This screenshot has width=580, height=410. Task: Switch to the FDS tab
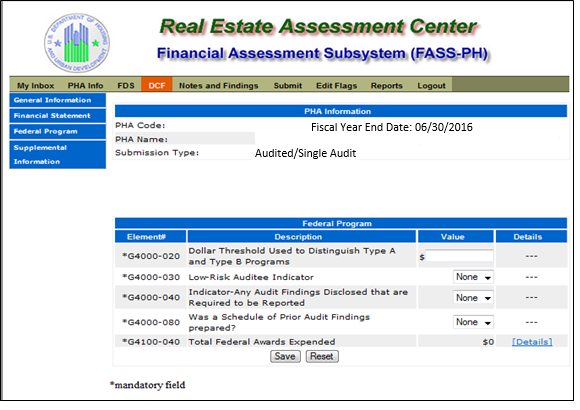pos(126,85)
